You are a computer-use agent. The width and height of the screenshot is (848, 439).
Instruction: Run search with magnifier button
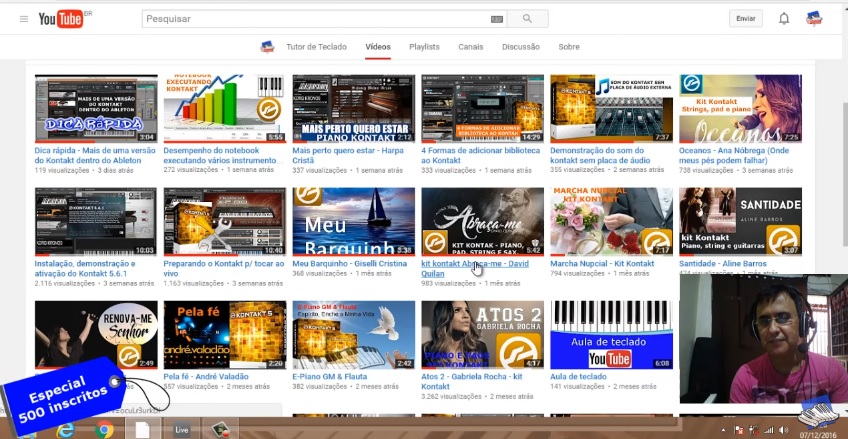pyautogui.click(x=527, y=19)
